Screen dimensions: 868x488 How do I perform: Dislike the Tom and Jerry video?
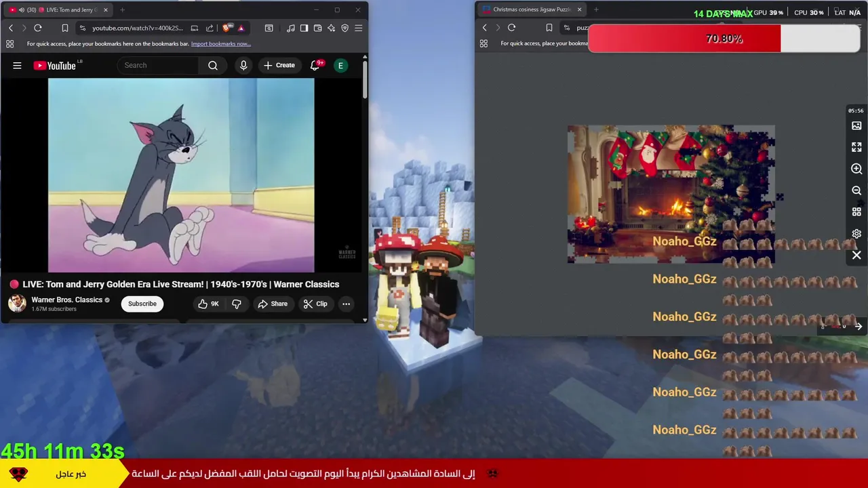click(237, 304)
